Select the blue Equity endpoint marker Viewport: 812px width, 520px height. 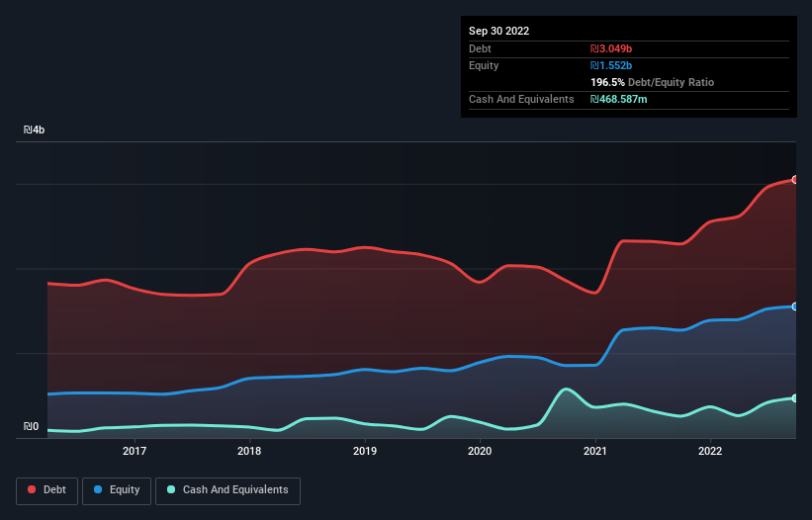795,306
